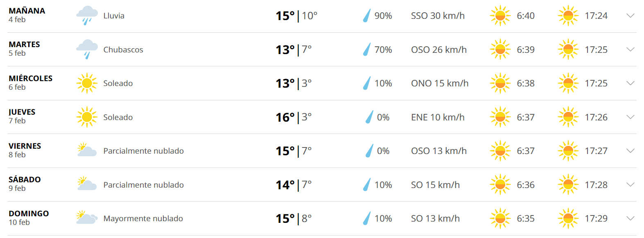This screenshot has height=238, width=644.
Task: Click the showers icon for Martes
Action: tap(87, 50)
